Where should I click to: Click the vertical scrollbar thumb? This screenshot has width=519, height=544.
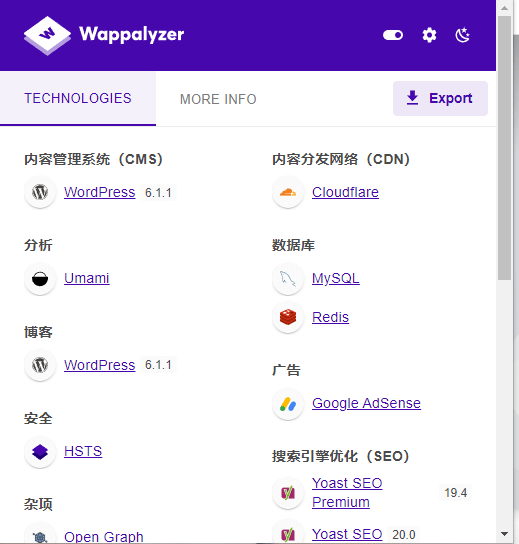pos(504,147)
